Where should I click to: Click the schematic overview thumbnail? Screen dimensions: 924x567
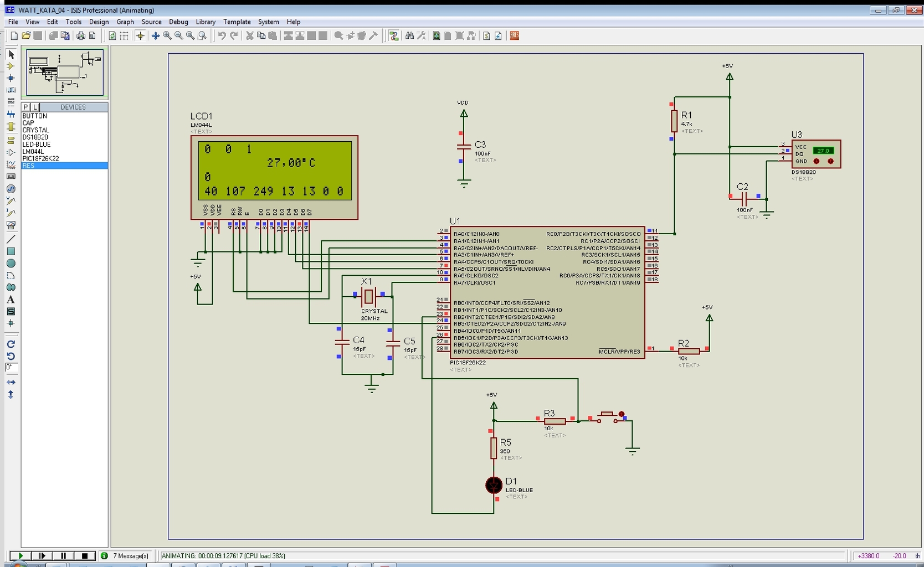coord(65,73)
